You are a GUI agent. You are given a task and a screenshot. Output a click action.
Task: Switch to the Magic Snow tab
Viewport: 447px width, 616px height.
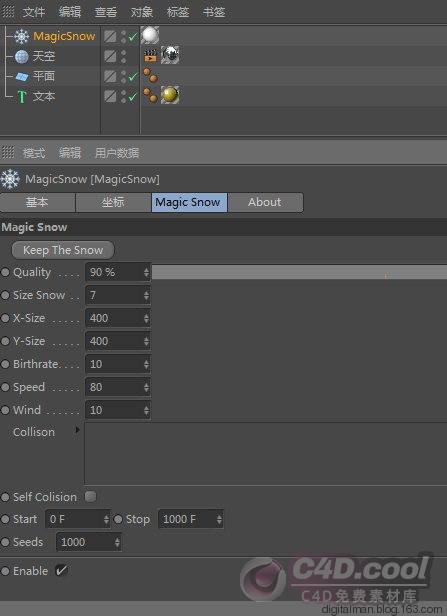[189, 202]
